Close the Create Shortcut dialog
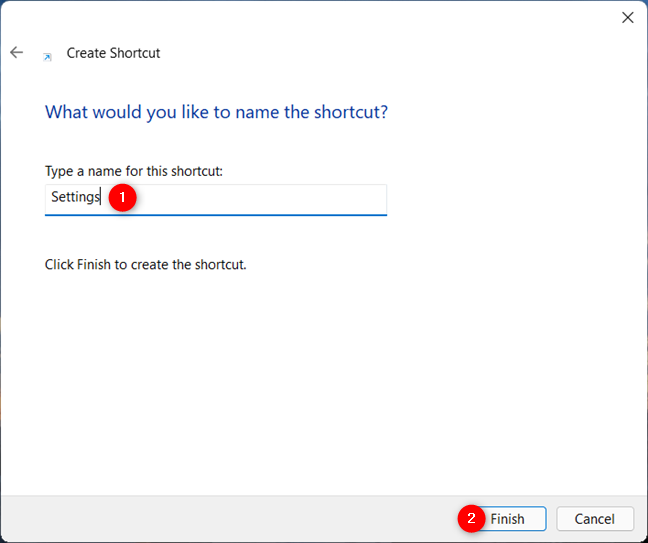Image resolution: width=648 pixels, height=543 pixels. (628, 17)
